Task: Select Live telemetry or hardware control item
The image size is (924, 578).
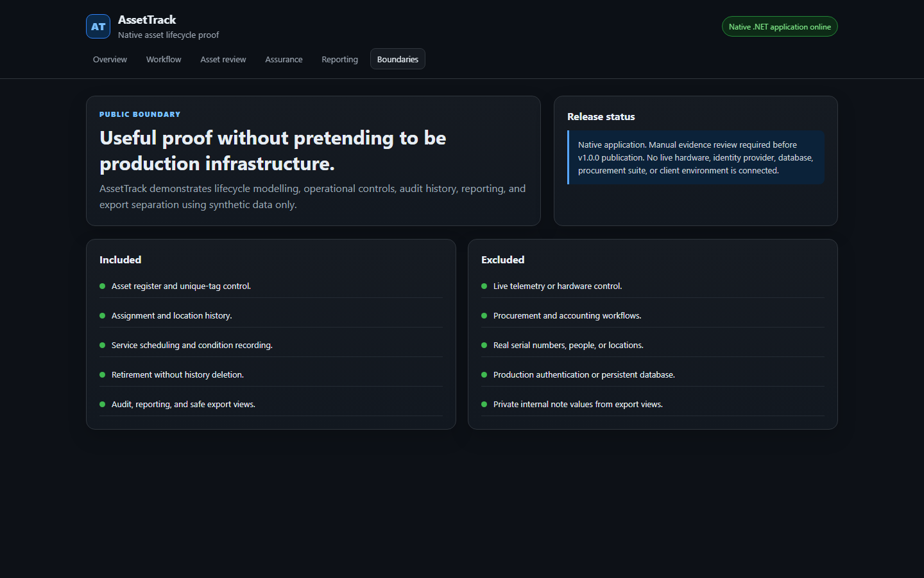Action: (x=653, y=286)
